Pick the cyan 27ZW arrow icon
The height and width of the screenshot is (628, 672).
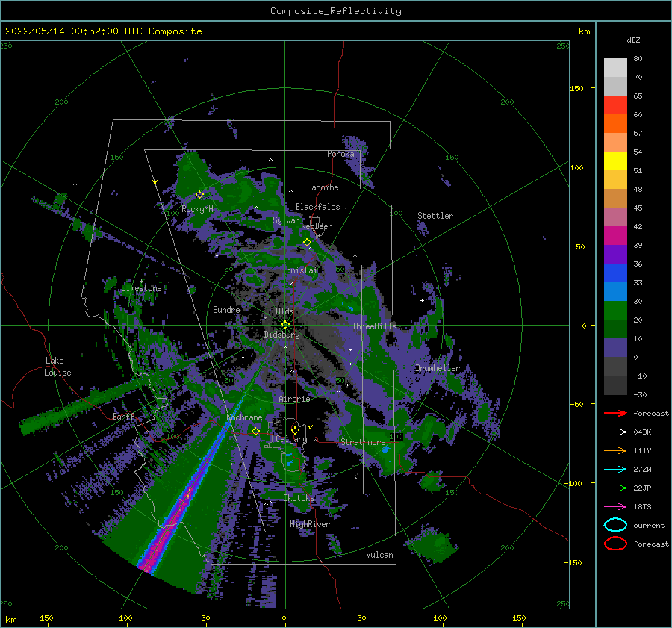point(615,470)
